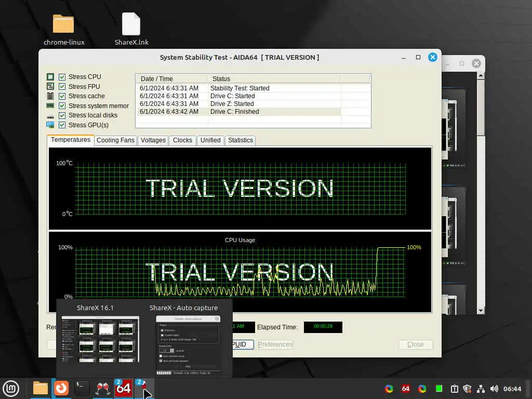Open the chrome-linux desktop folder
The height and width of the screenshot is (399, 532).
(63, 29)
